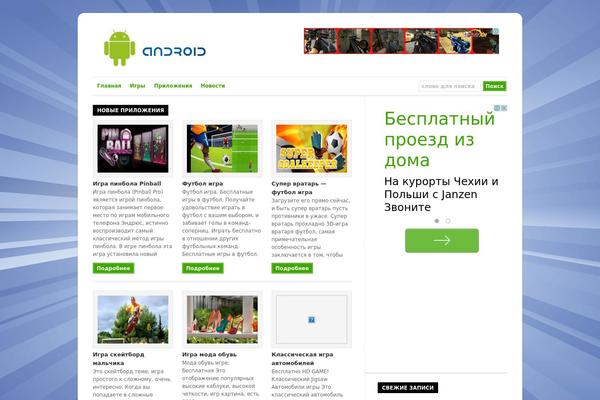
Task: Click Подробнее under the Pinball game
Action: tap(113, 268)
